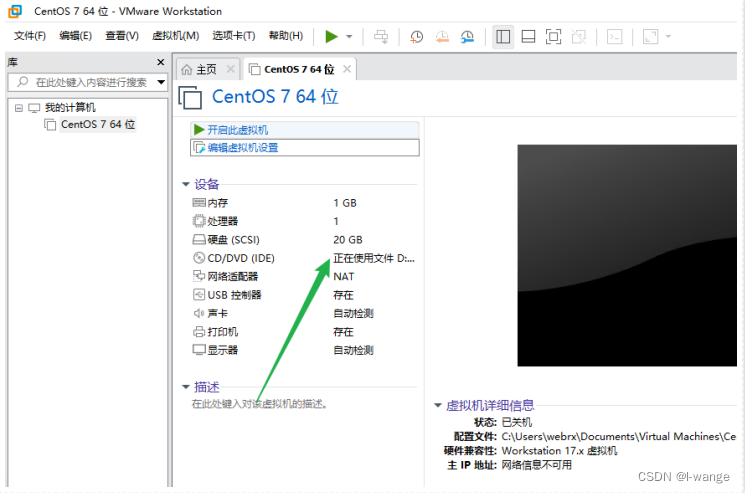Screen dimensions: 745x493
Task: Click the NAT network value
Action: (344, 276)
